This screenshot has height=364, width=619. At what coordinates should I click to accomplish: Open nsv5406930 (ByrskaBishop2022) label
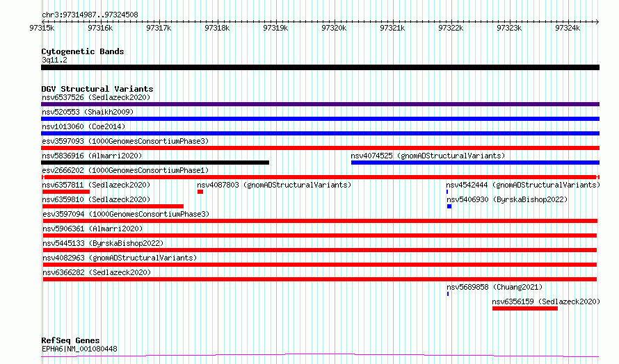pos(507,199)
